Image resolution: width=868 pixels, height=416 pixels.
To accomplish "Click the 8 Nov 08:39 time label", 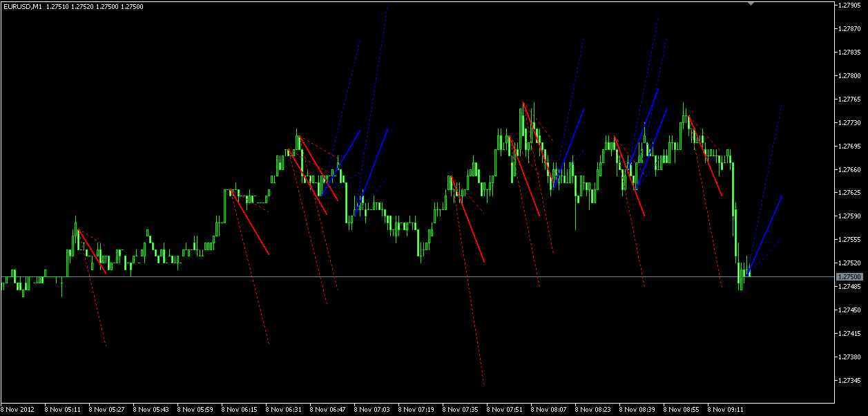I will pos(638,409).
